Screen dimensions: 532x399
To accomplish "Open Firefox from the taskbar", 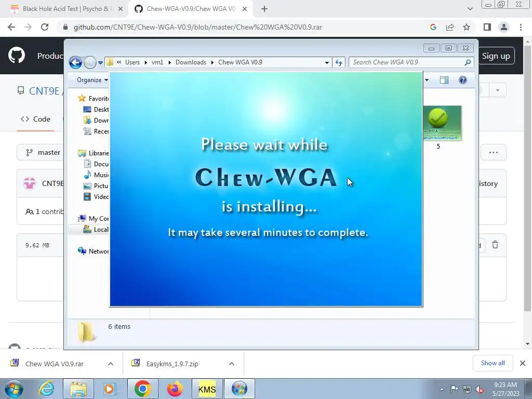I will pos(175,389).
